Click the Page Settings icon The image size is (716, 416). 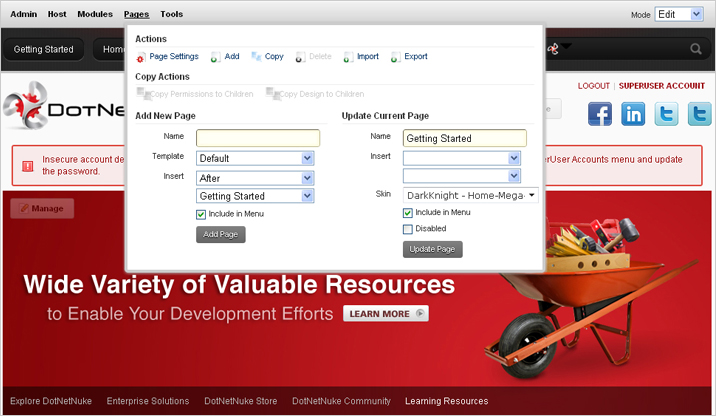pyautogui.click(x=141, y=57)
